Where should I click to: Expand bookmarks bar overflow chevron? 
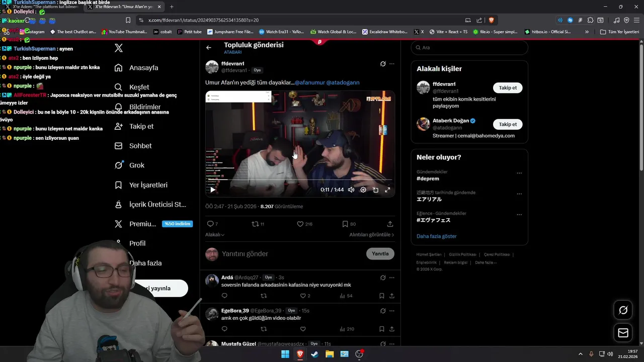coord(587,32)
